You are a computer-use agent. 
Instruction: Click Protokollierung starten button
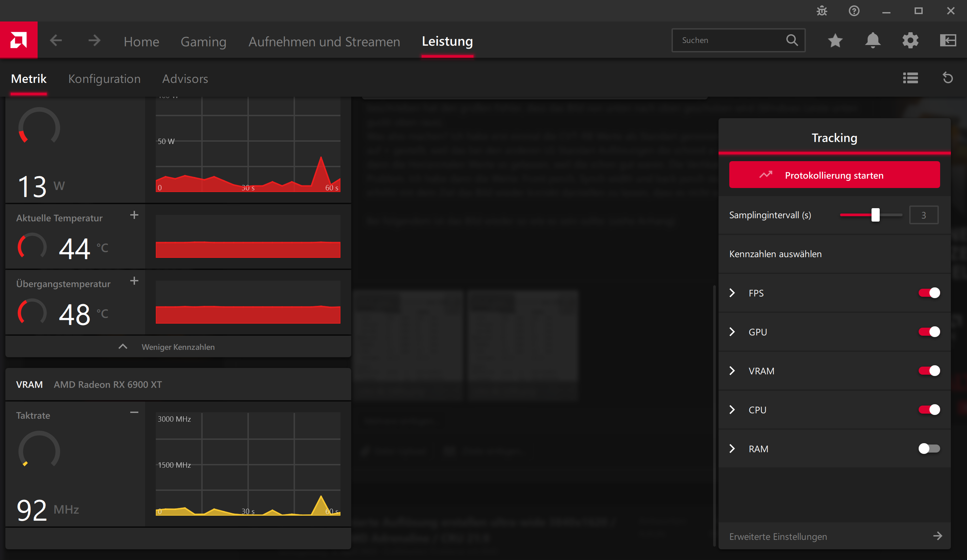pos(834,175)
